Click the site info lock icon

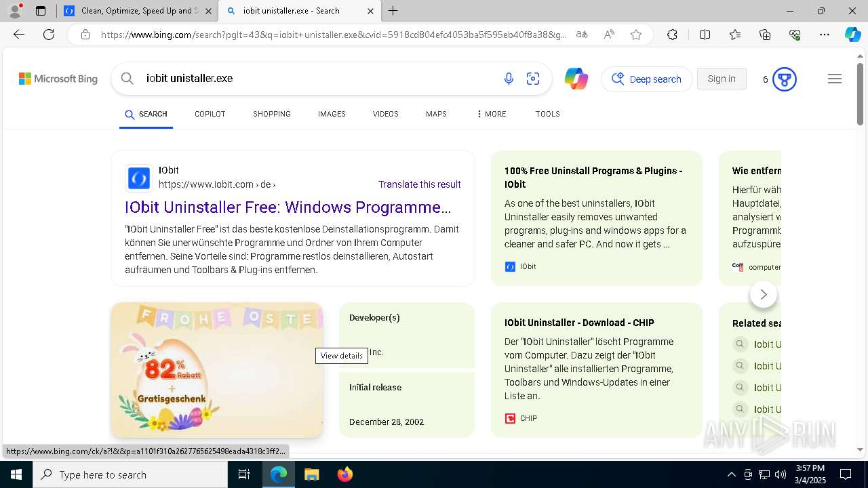point(85,35)
